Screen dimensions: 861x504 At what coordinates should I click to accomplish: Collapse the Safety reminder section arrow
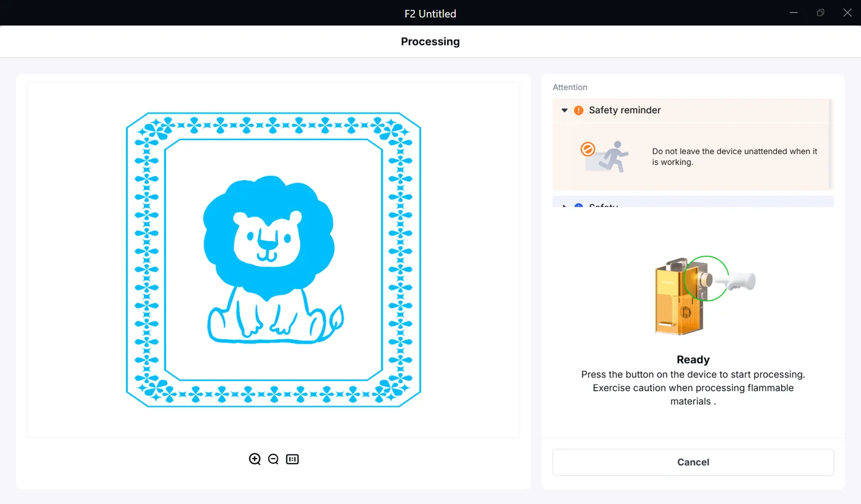coord(565,111)
